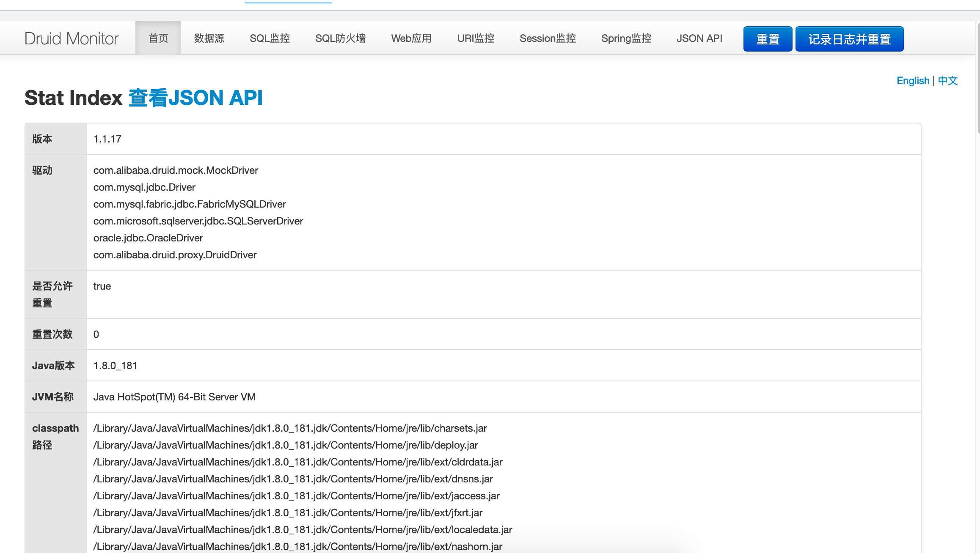Select Java HotSpot(TM) 64-Bit Server VM text
This screenshot has width=980, height=553.
(x=174, y=397)
